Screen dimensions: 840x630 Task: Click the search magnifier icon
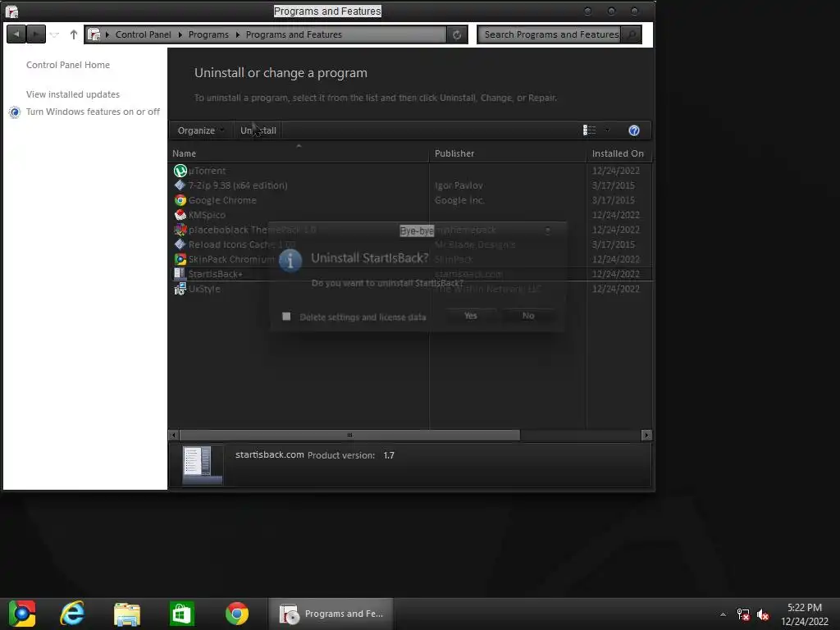(x=632, y=34)
